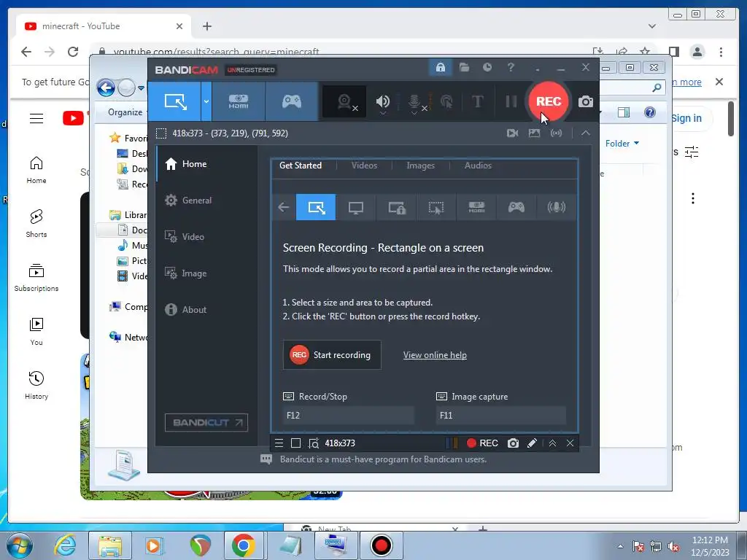Open Folder dropdown in Explorer window

click(622, 144)
